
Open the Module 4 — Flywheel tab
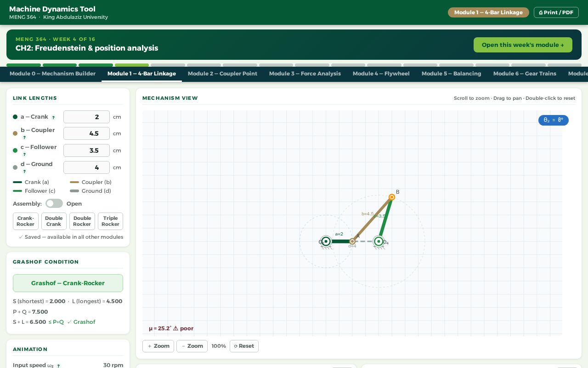(x=381, y=74)
